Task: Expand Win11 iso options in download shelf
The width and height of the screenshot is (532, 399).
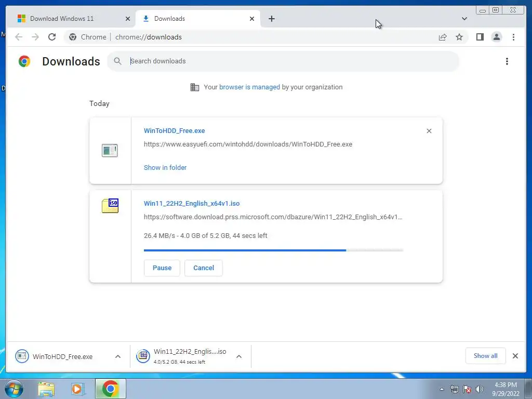Action: pyautogui.click(x=239, y=356)
